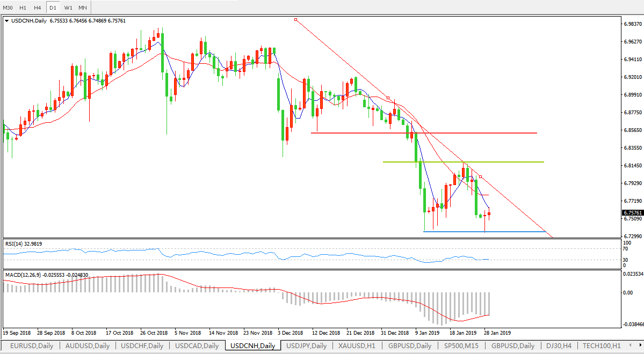Viewport: 644px width, 354px height.
Task: Open the USDCHF,Daily chart tab
Action: [x=143, y=346]
